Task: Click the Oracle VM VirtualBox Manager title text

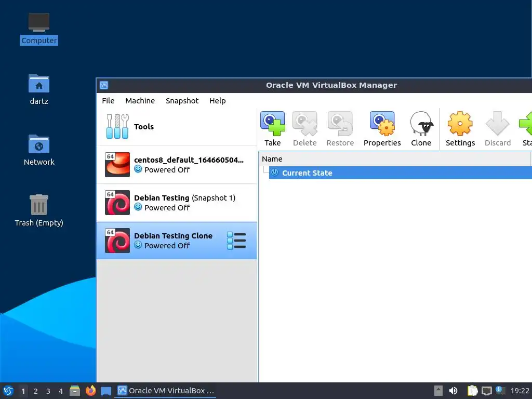Action: (331, 85)
